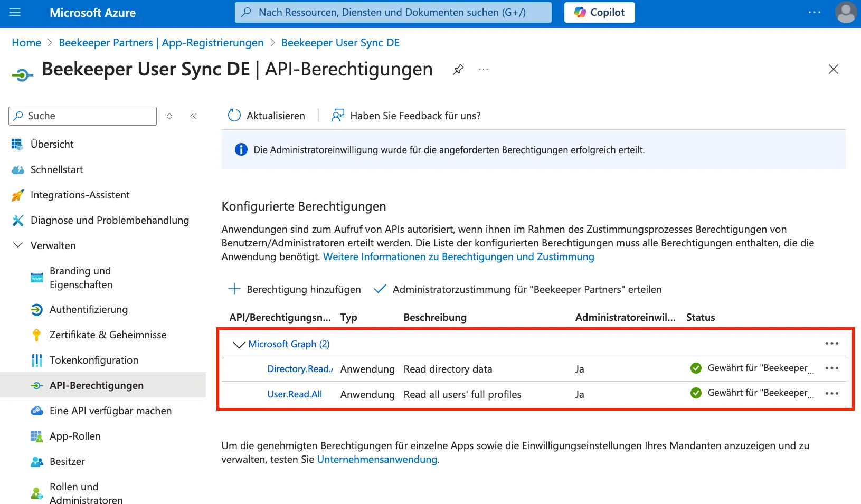This screenshot has height=504, width=861.
Task: Open the account profile avatar
Action: [x=846, y=12]
